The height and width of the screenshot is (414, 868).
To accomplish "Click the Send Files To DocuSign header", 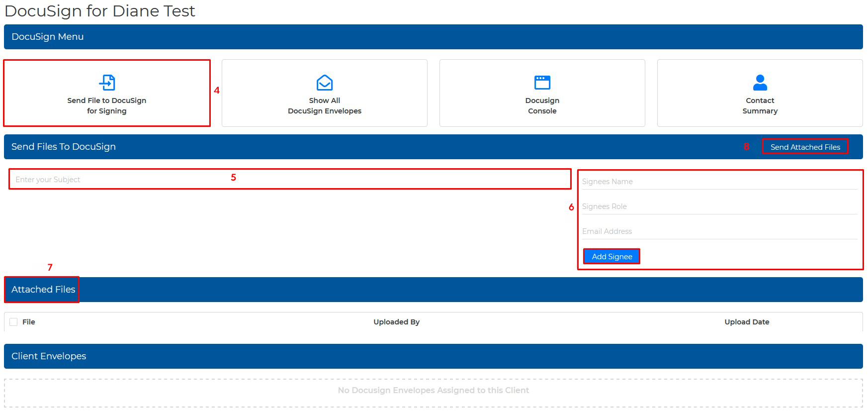I will (x=434, y=147).
